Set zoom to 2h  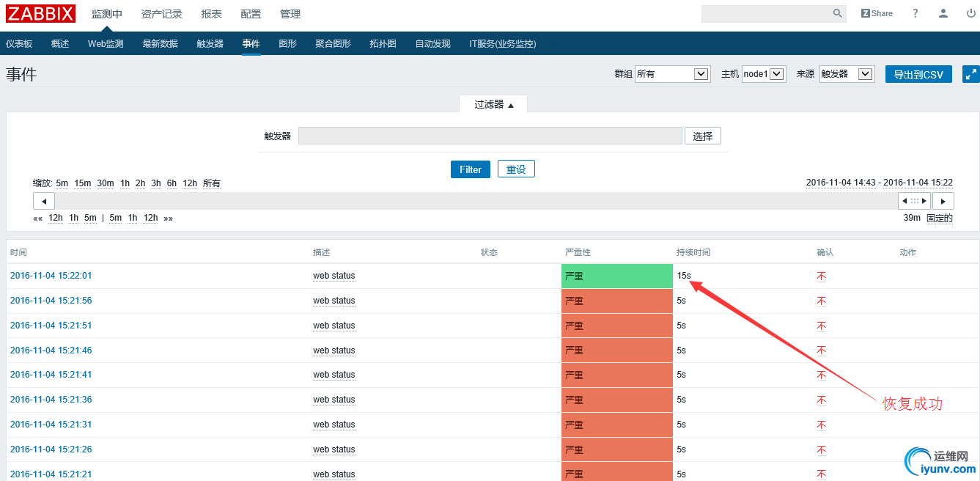pyautogui.click(x=140, y=183)
